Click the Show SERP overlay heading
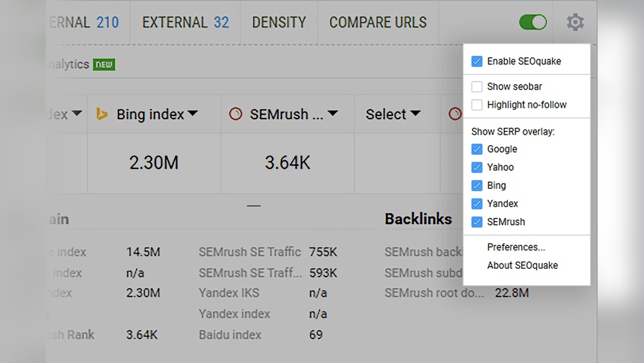Image resolution: width=644 pixels, height=363 pixels. 513,132
